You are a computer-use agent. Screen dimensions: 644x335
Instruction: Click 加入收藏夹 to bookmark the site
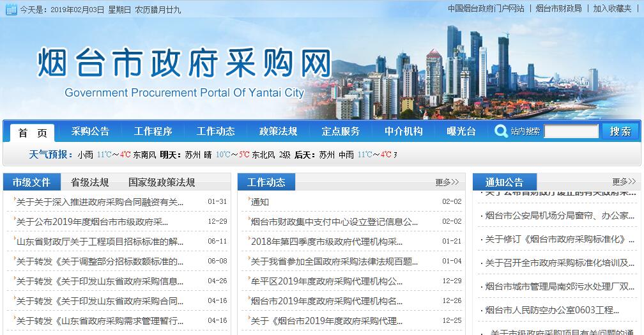pos(612,9)
